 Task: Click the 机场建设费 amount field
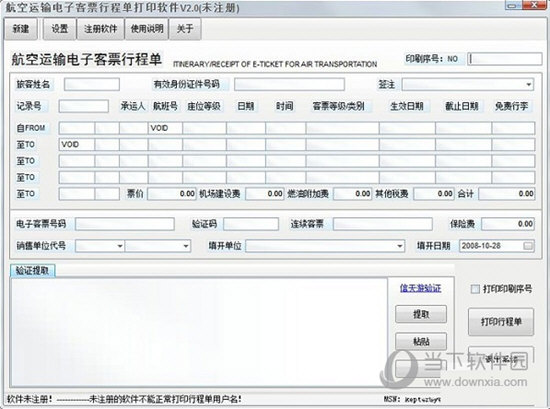click(264, 194)
